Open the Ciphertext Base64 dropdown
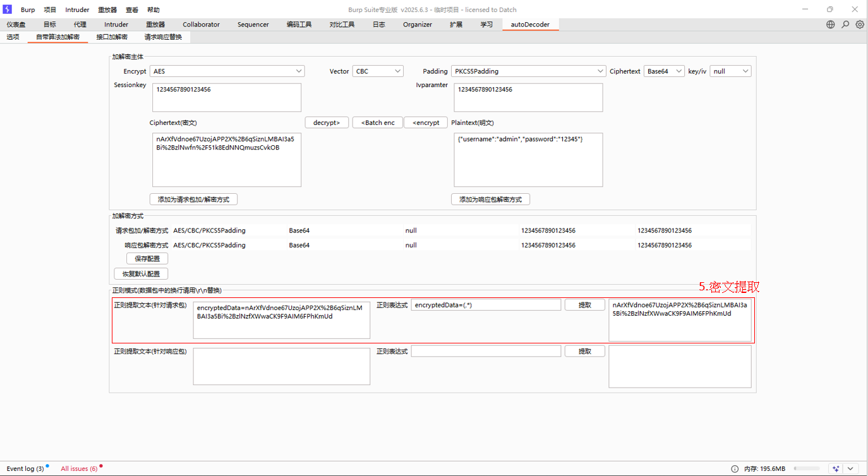The image size is (868, 476). (x=664, y=71)
